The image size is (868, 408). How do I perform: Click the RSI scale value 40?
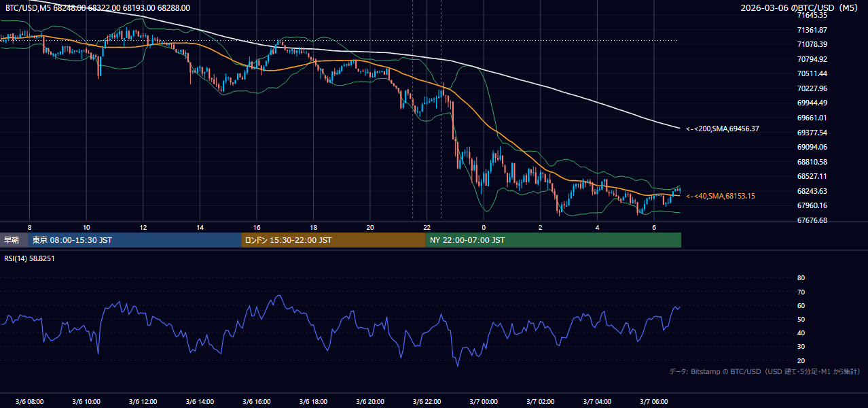[x=801, y=333]
